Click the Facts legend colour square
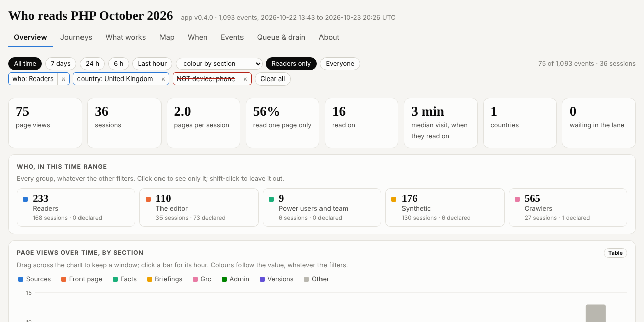 tap(115, 279)
